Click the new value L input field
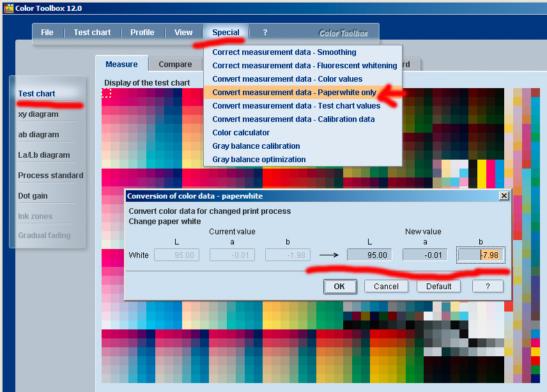This screenshot has height=392, width=547. 369,255
